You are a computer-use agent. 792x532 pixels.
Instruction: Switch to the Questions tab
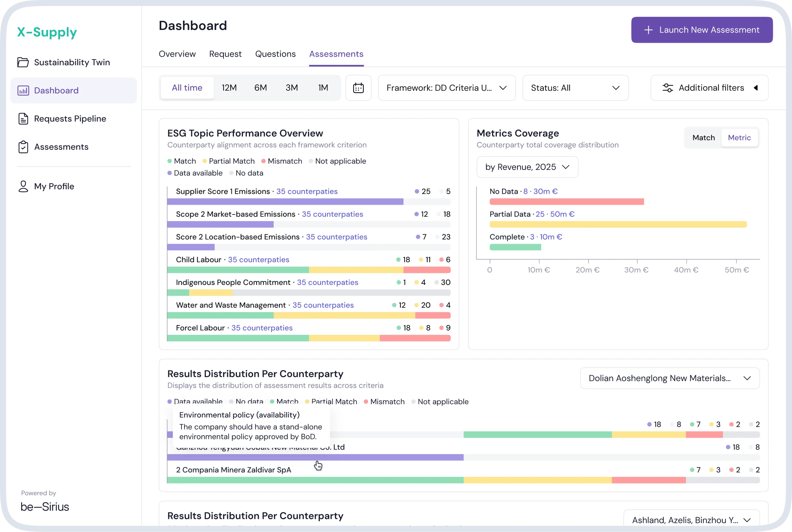275,54
